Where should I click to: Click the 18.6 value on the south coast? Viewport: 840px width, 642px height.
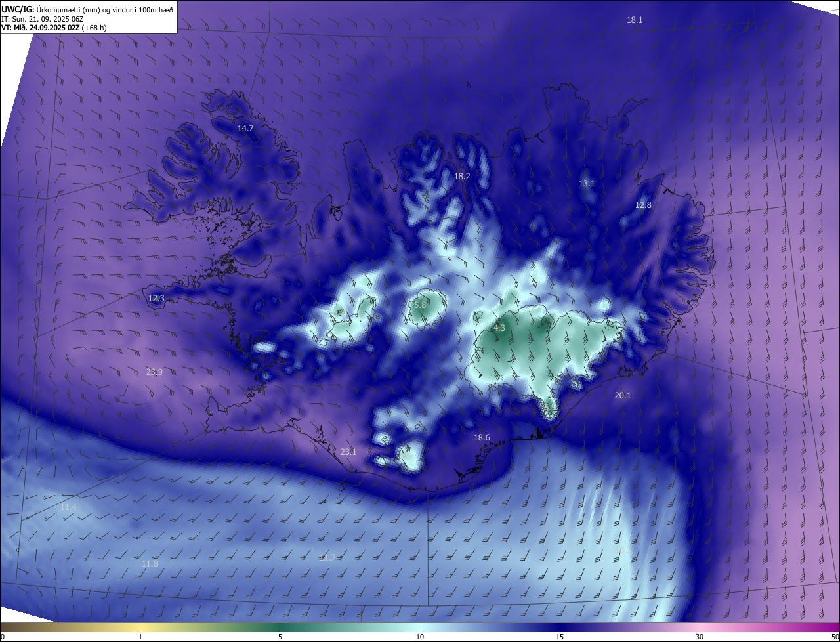click(482, 438)
